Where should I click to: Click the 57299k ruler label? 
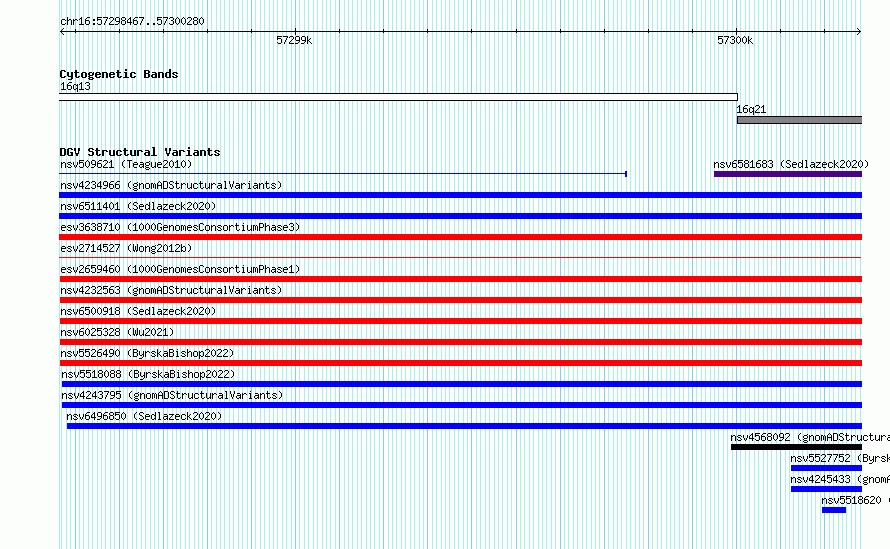point(294,40)
